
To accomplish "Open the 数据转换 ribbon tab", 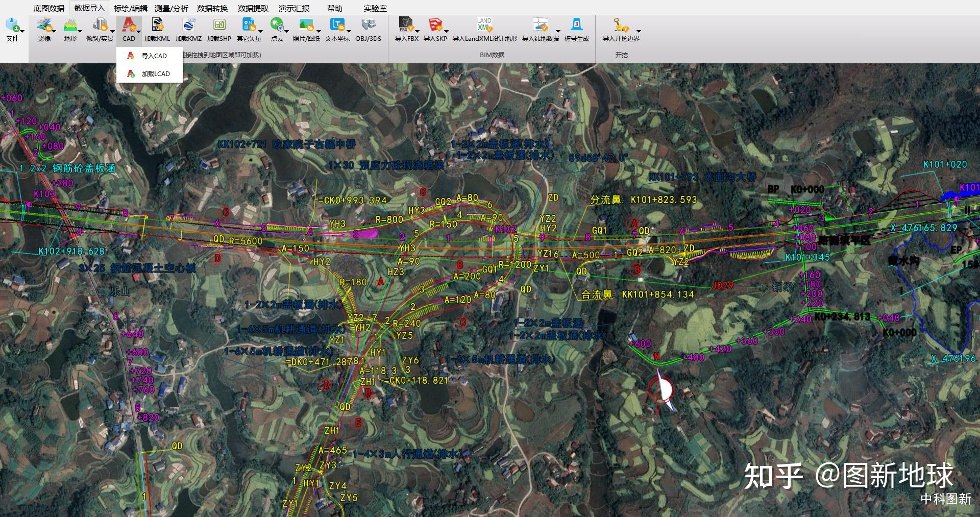I will click(x=212, y=8).
